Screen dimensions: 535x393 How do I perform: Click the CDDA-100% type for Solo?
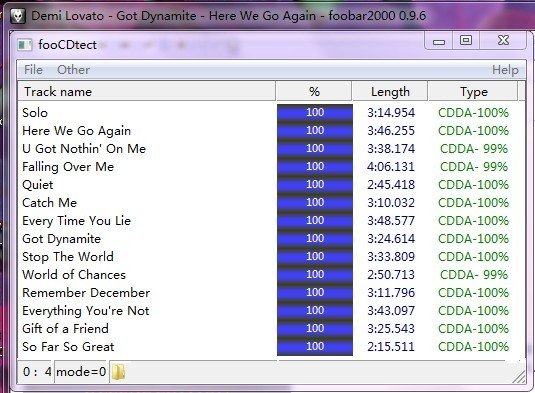pos(473,113)
